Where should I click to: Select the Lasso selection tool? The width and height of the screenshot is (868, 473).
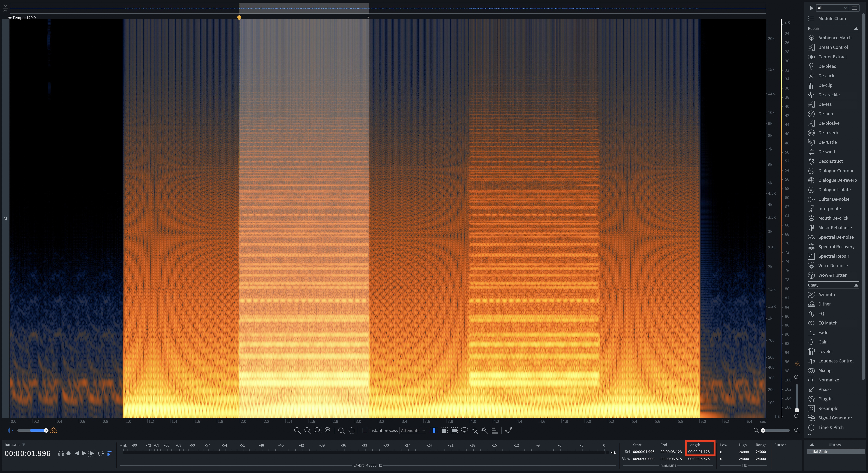tap(464, 430)
